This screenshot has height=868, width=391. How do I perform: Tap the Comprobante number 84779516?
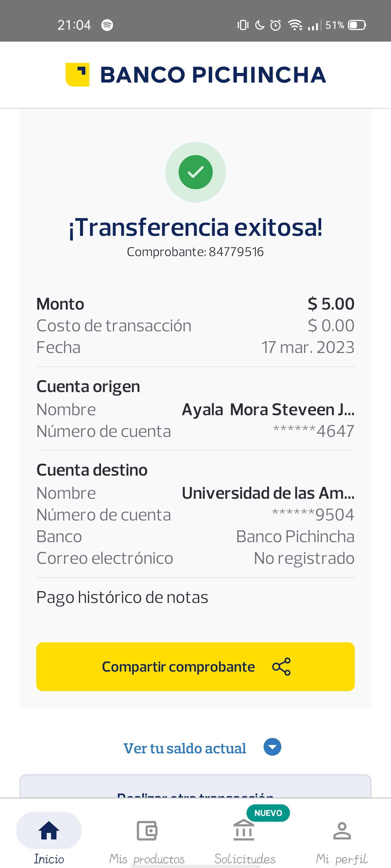click(236, 252)
